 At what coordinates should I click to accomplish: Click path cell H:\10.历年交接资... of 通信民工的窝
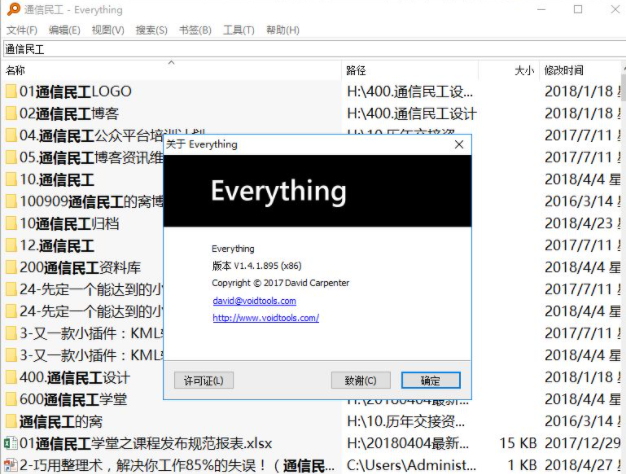point(406,421)
